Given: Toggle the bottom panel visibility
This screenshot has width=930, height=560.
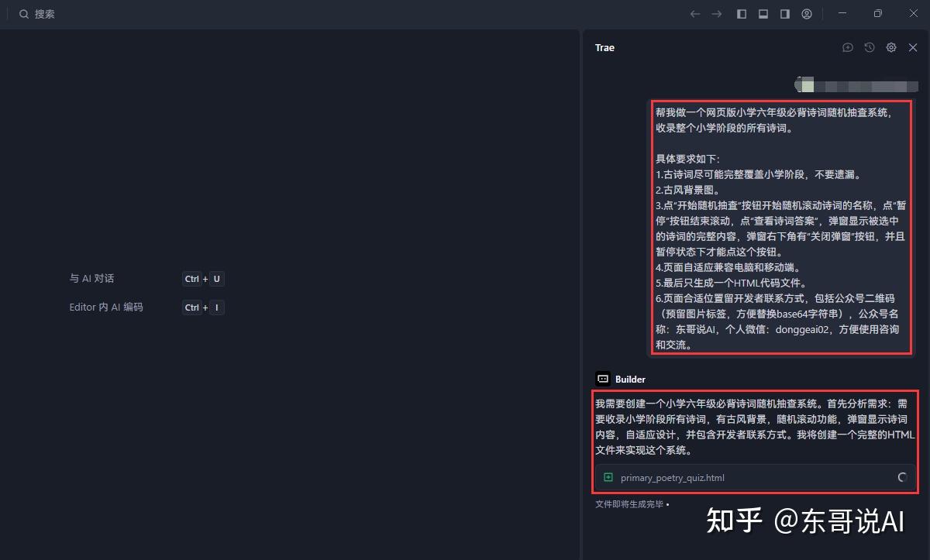Looking at the screenshot, I should [763, 13].
